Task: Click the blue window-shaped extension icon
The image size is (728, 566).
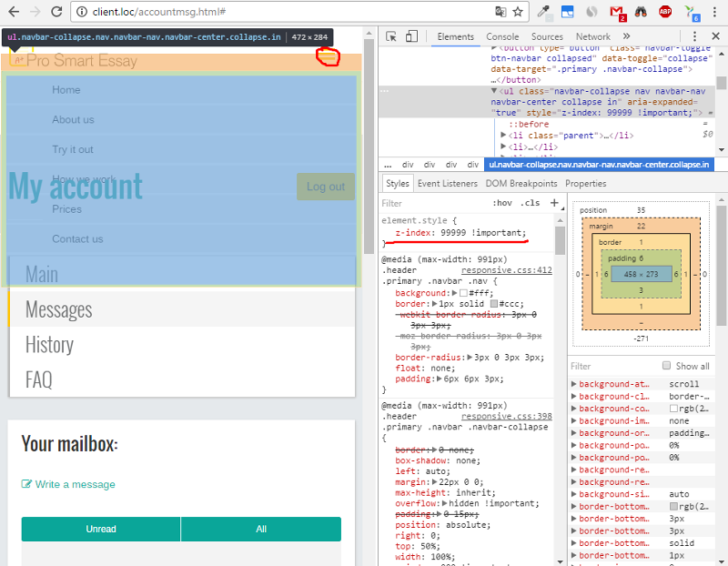Action: pyautogui.click(x=567, y=12)
